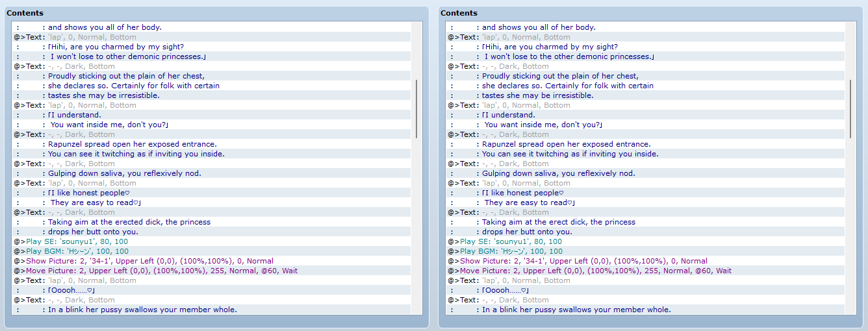Click the left panel's vertical scrollbar thumb
This screenshot has height=331, width=868.
click(x=416, y=108)
